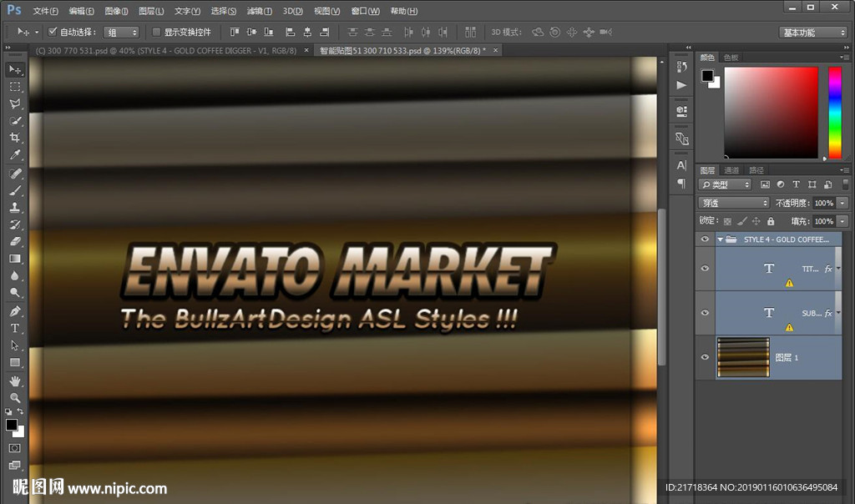Select the Path Selection tool
Screen dimensions: 855x504
tap(15, 345)
